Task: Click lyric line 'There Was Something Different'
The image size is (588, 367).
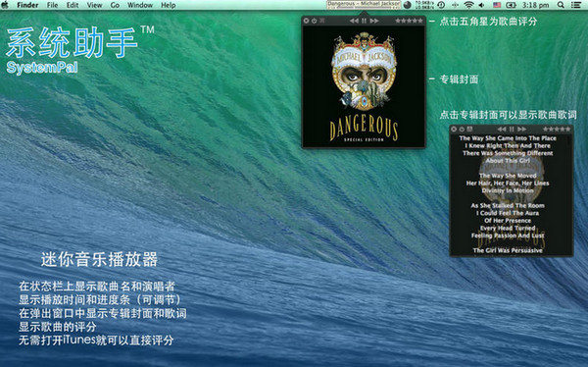Action: click(x=508, y=153)
